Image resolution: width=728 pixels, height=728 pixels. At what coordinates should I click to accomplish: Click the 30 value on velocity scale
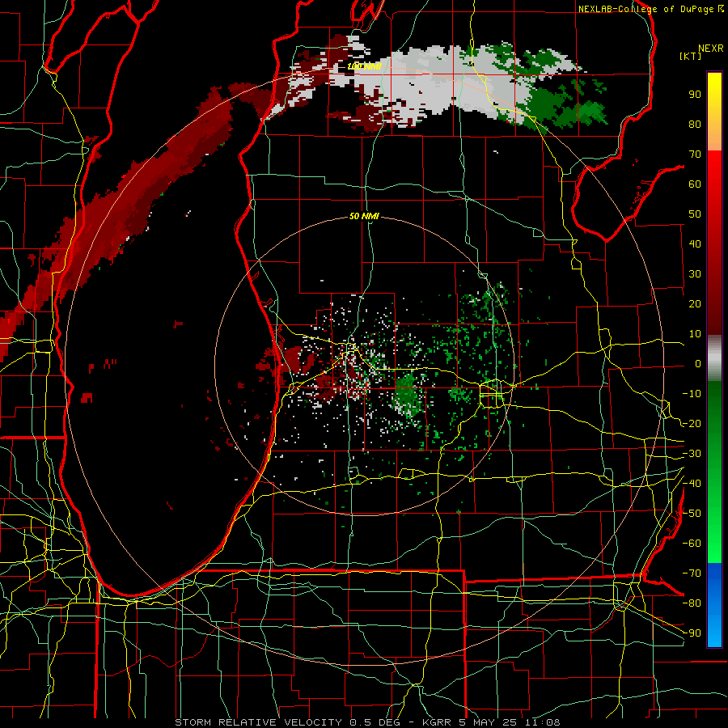(x=695, y=274)
